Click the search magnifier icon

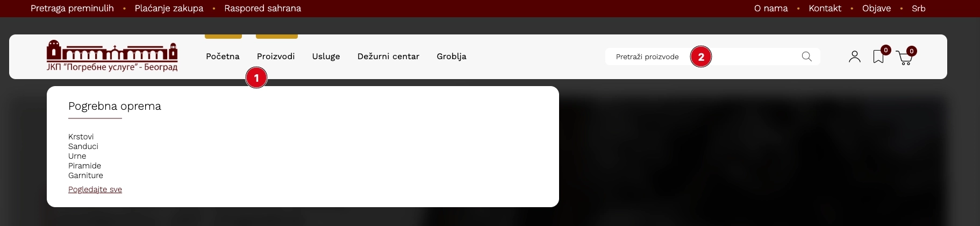[806, 56]
